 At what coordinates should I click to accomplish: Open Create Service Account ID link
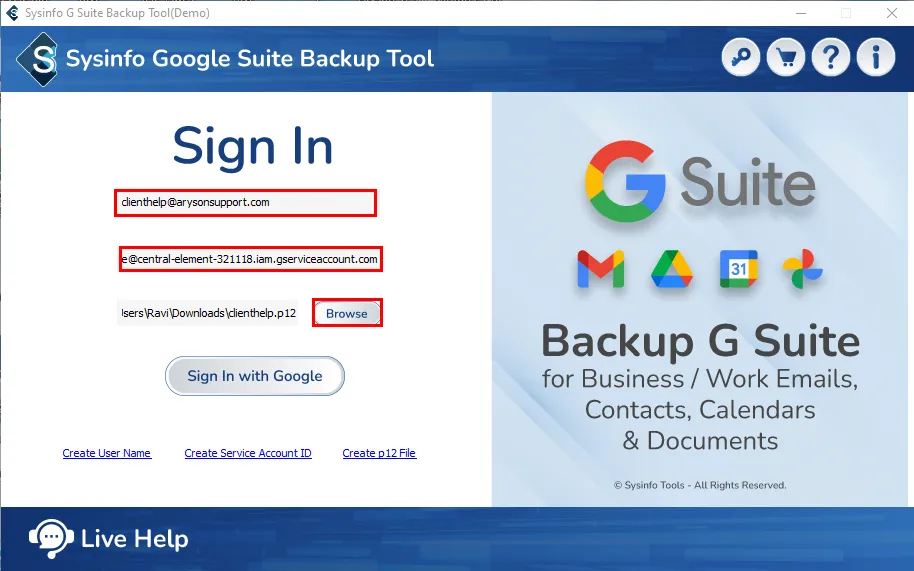pyautogui.click(x=248, y=453)
